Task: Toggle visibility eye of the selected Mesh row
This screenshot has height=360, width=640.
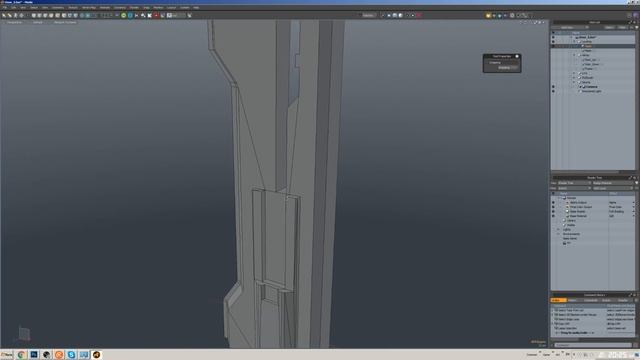Action: [553, 46]
